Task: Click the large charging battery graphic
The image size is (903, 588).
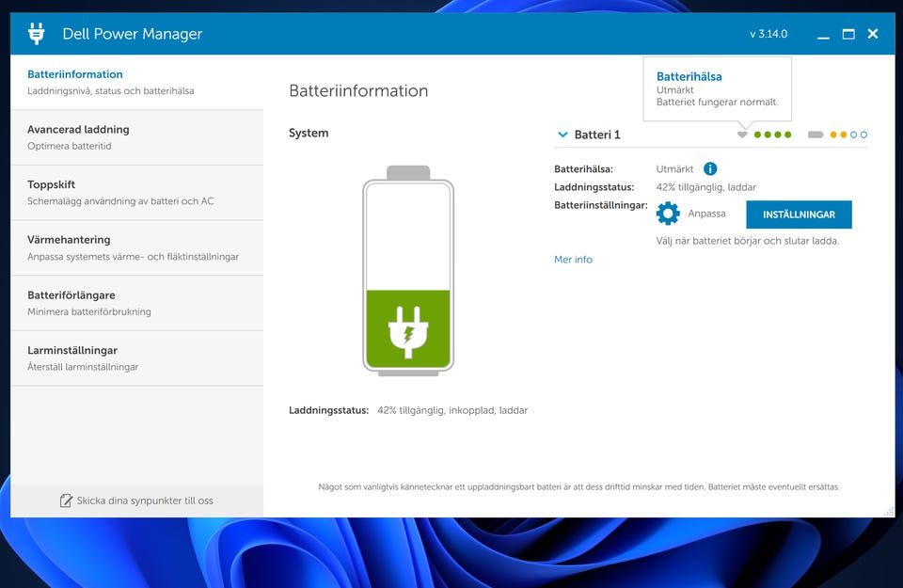Action: tap(408, 271)
